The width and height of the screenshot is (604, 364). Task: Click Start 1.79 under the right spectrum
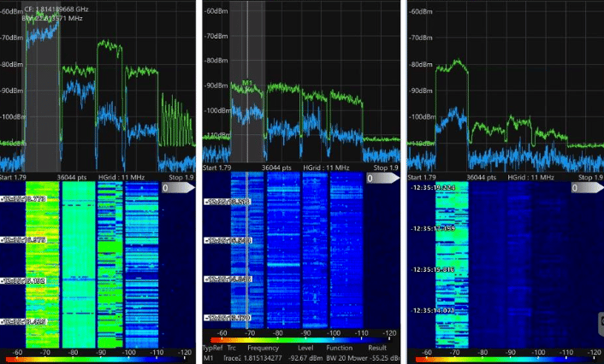[x=422, y=178]
